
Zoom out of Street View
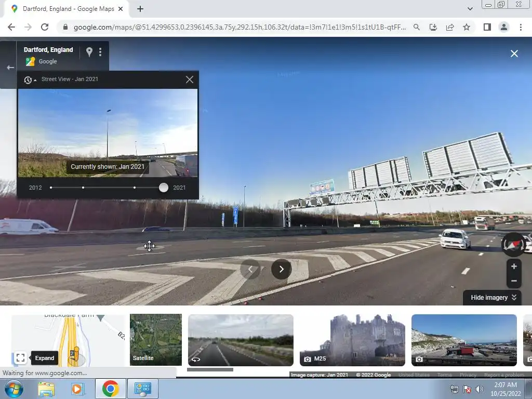pyautogui.click(x=514, y=281)
